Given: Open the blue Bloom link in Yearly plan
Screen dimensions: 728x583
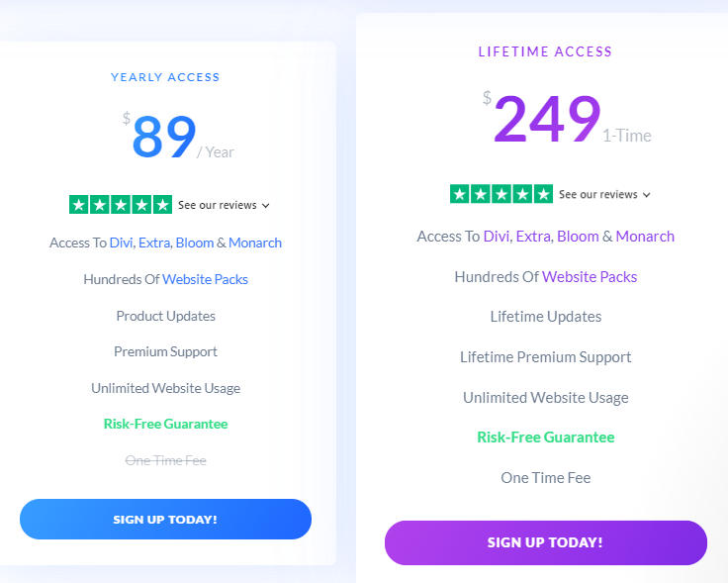Looking at the screenshot, I should [195, 243].
